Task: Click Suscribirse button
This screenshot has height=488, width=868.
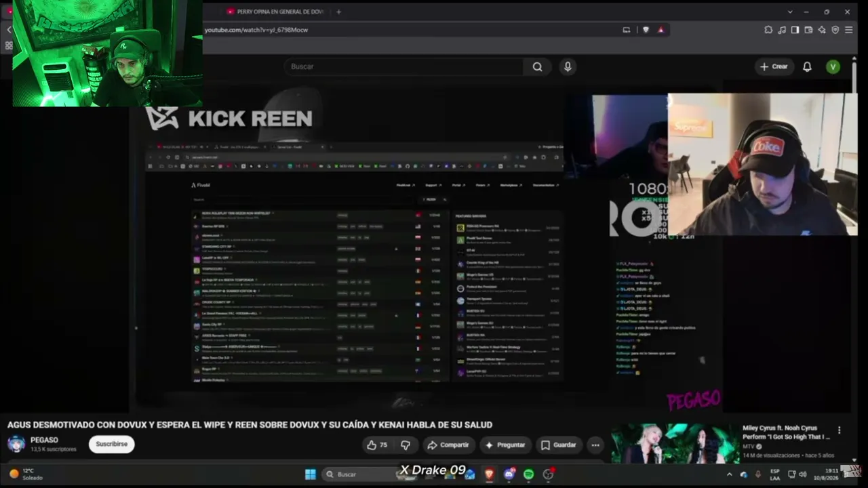Action: coord(112,444)
